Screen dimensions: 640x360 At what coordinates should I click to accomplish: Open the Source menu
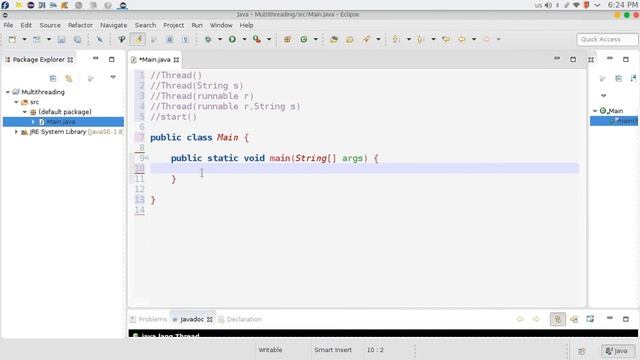pyautogui.click(x=50, y=25)
